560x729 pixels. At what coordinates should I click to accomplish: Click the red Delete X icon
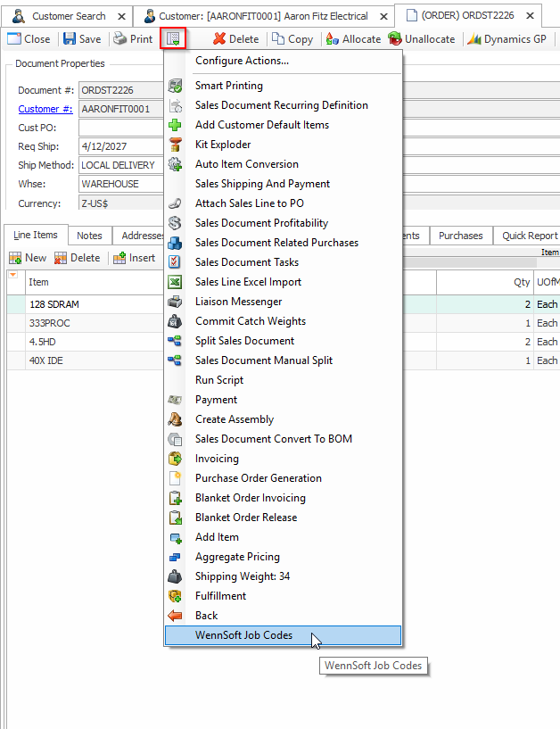point(219,39)
